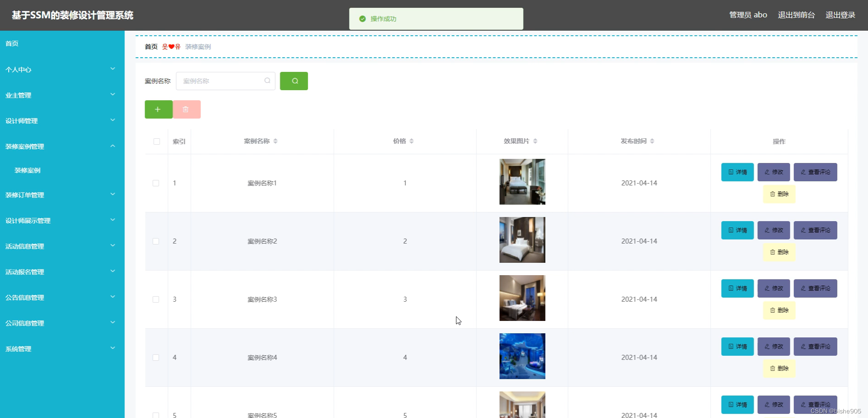Open the blue aquarium thumbnail for 案例名称4

click(x=522, y=356)
